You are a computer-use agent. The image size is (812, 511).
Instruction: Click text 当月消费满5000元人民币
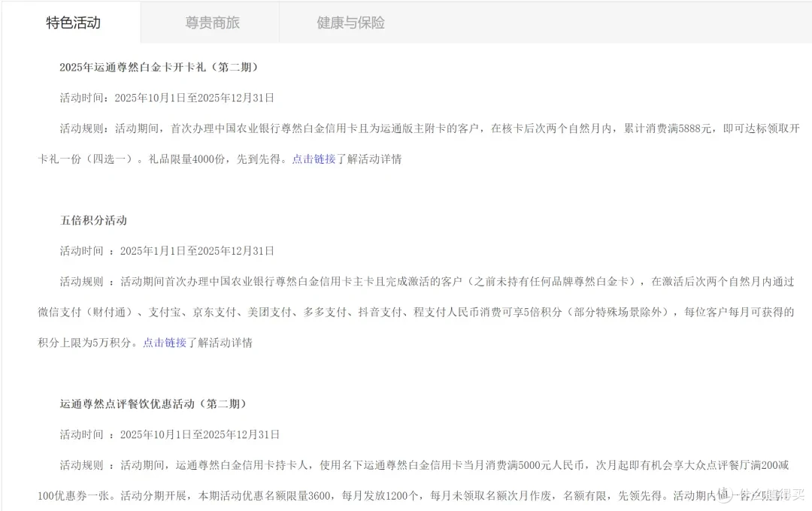click(523, 465)
